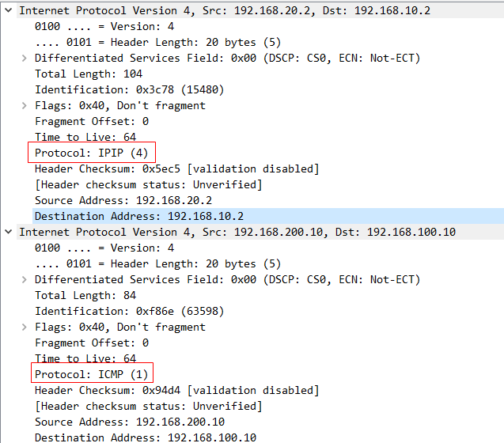Select the Protocol: IPIP (4) field
This screenshot has width=504, height=443.
point(91,153)
